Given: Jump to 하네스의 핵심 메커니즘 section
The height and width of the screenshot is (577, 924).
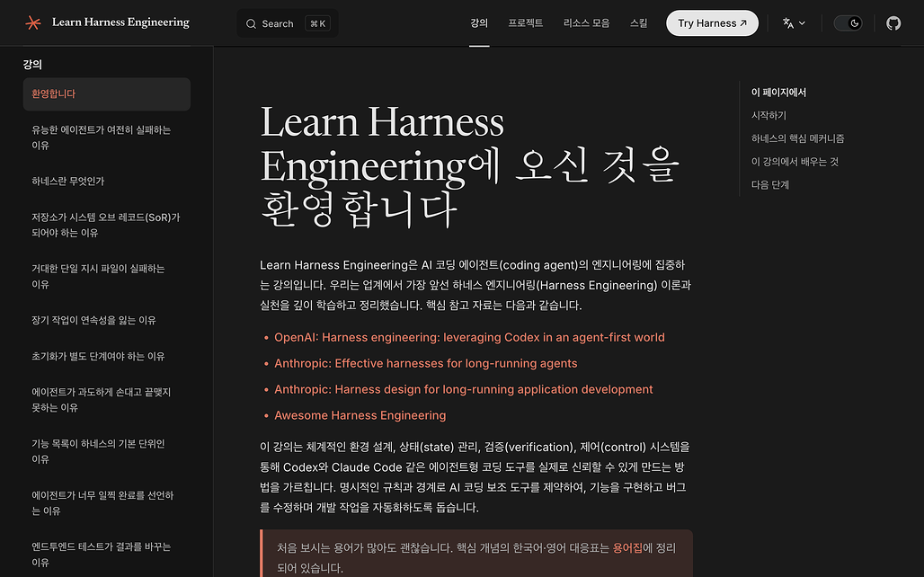Looking at the screenshot, I should (x=797, y=138).
